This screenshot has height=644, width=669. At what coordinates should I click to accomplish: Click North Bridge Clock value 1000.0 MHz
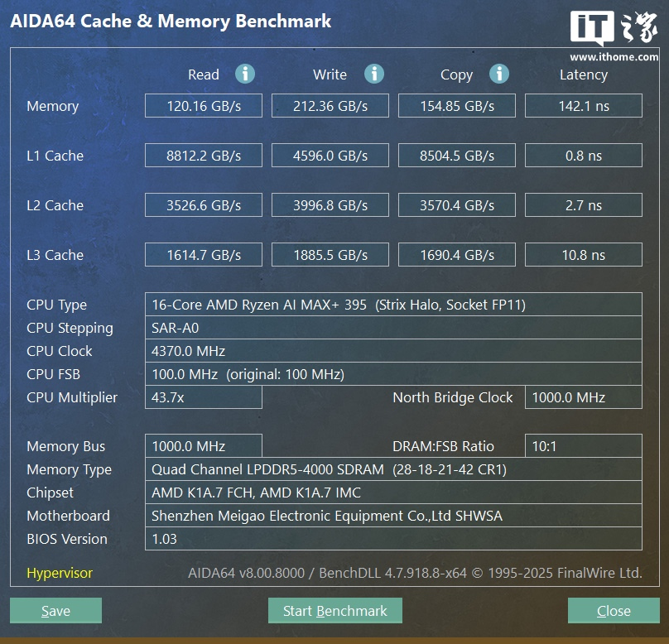(x=584, y=397)
